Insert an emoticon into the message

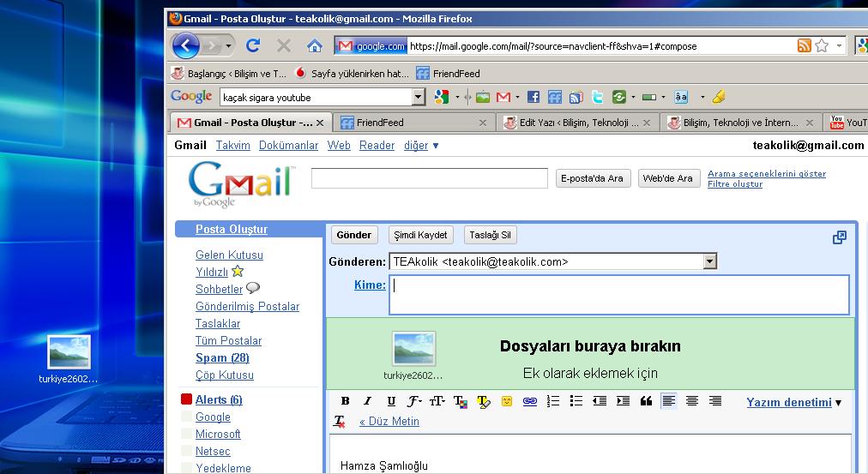pyautogui.click(x=507, y=401)
